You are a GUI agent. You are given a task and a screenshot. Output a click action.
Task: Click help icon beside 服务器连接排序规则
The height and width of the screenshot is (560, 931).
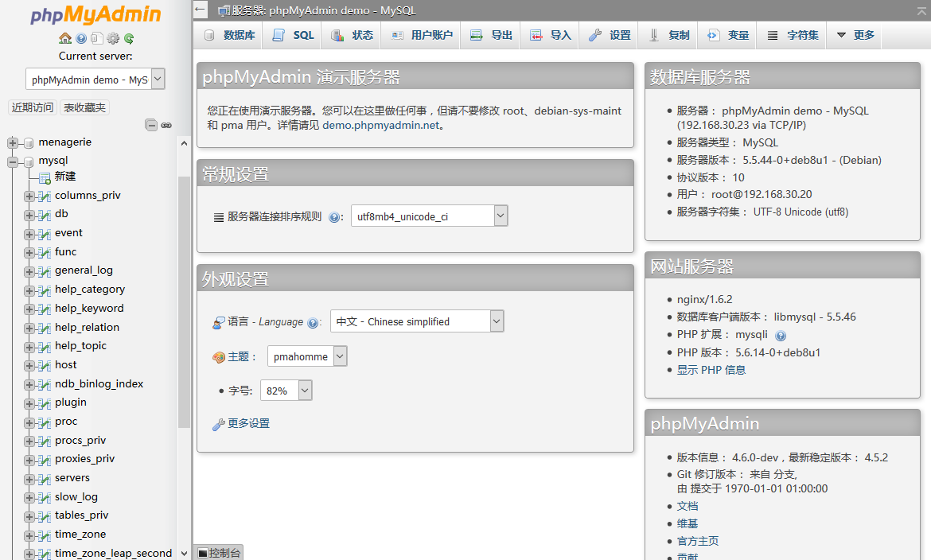pyautogui.click(x=335, y=217)
